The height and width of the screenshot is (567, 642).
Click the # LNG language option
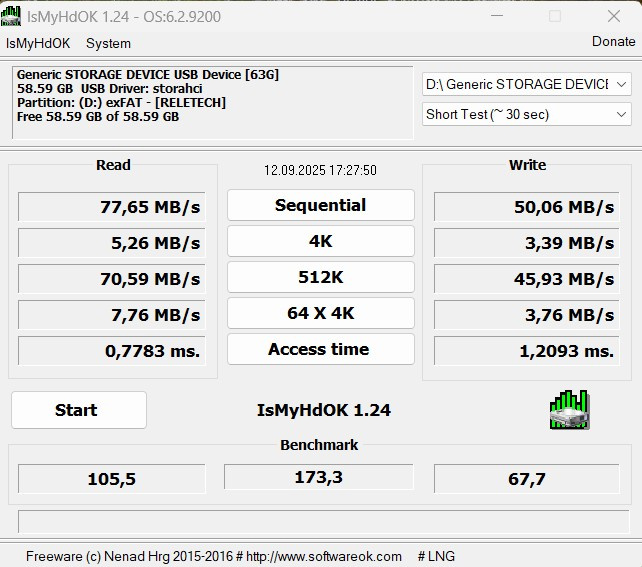(436, 556)
